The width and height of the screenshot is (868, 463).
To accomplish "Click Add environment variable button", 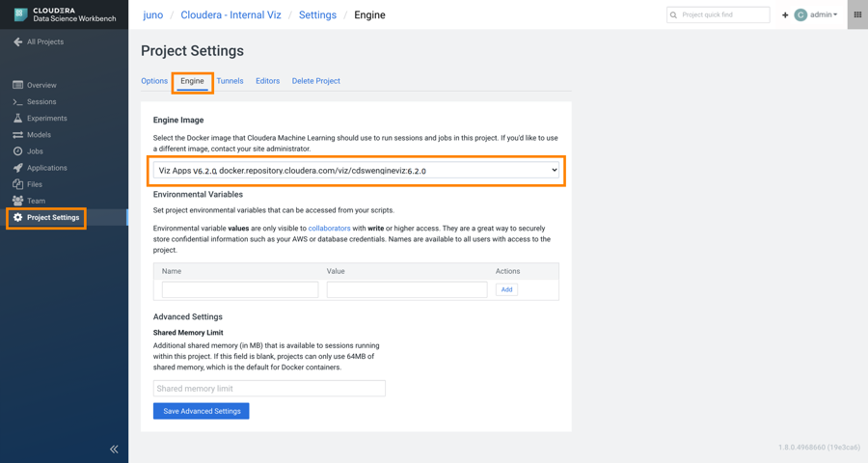I will coord(506,289).
